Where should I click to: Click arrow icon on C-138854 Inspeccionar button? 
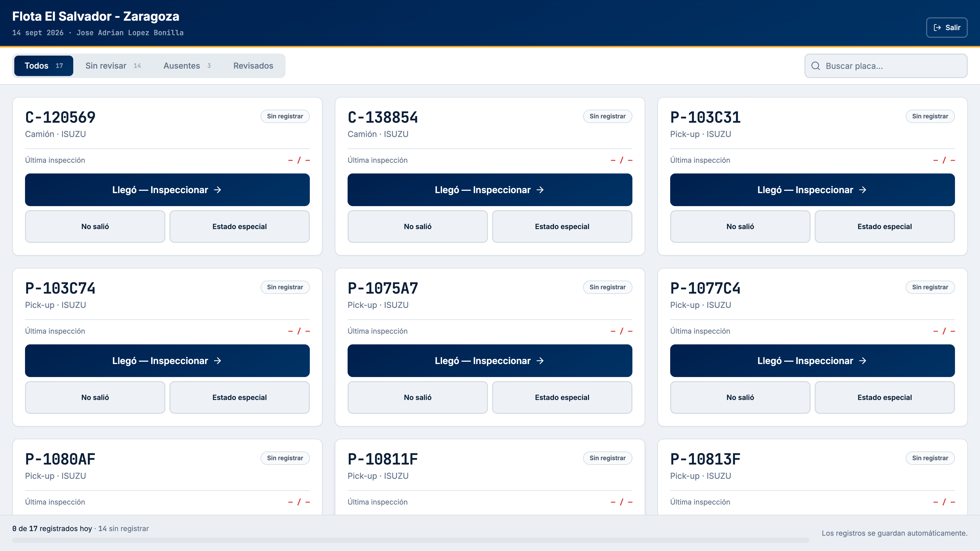(x=540, y=190)
